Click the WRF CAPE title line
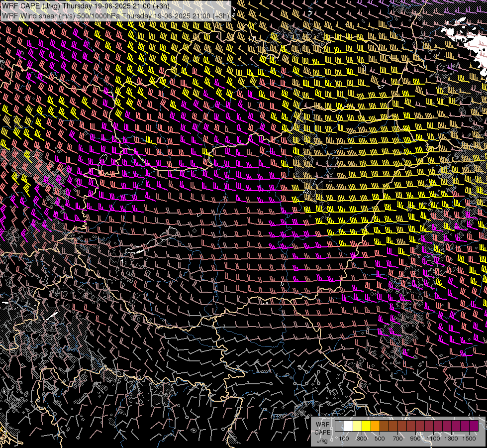This screenshot has height=448, width=487. (x=86, y=6)
